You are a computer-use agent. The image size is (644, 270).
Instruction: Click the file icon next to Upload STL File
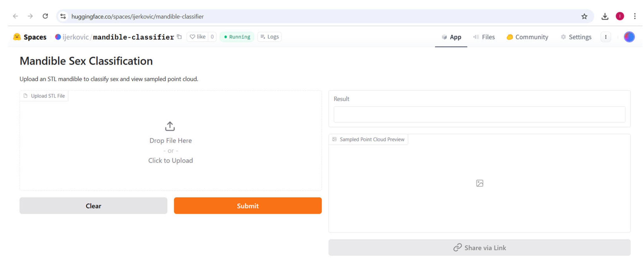25,96
